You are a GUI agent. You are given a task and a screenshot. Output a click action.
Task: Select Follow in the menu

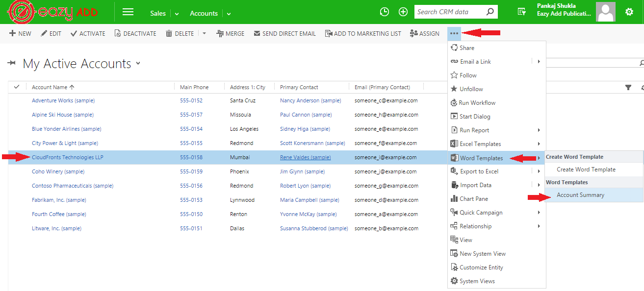(x=496, y=75)
